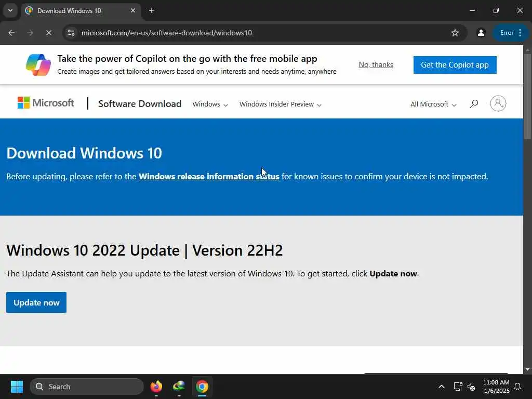The height and width of the screenshot is (399, 532).
Task: Open Chrome profile icon
Action: (481, 33)
